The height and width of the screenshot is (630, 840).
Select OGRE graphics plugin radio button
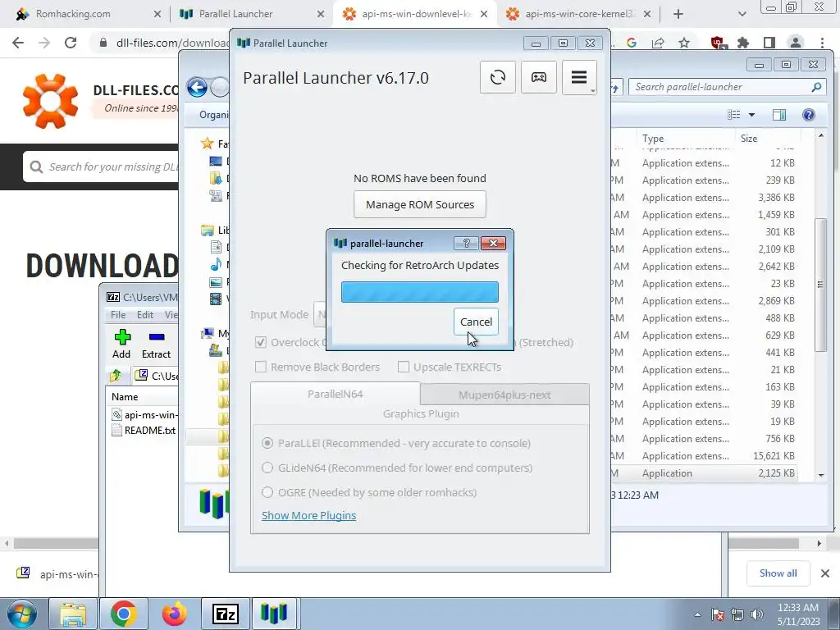267,492
